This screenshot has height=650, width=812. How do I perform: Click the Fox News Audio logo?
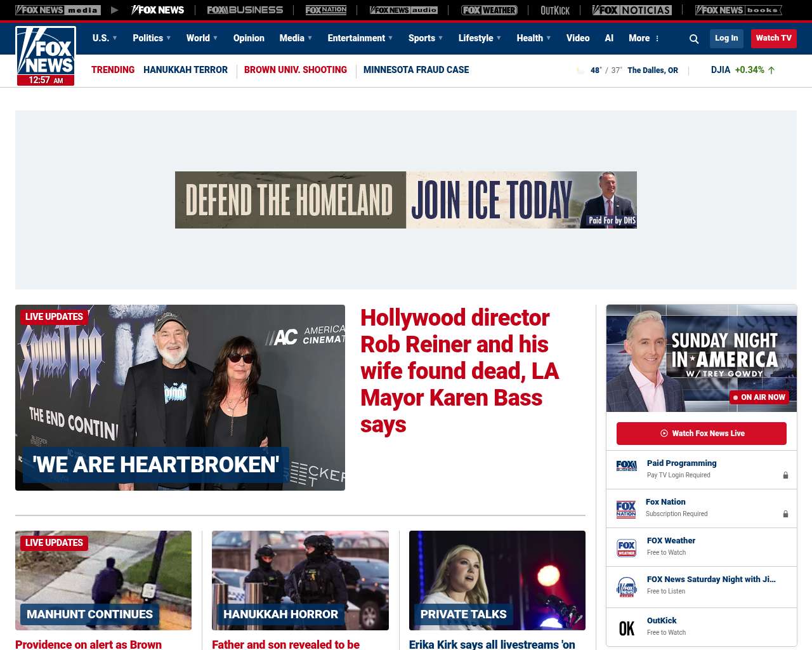pyautogui.click(x=403, y=10)
